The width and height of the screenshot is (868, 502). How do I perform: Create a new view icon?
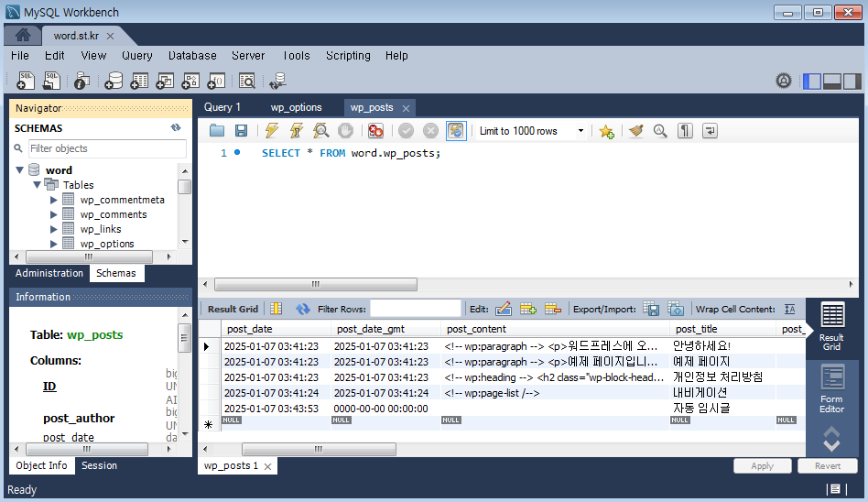pos(165,81)
